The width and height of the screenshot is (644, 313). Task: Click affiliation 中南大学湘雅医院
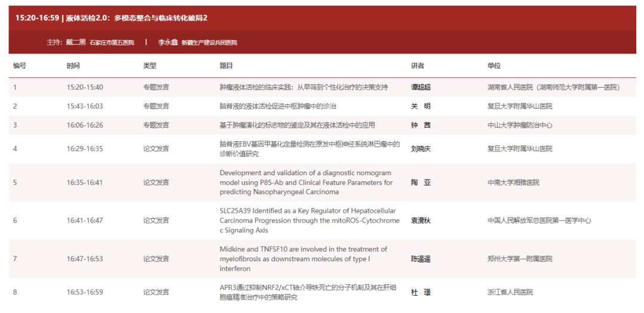click(513, 182)
